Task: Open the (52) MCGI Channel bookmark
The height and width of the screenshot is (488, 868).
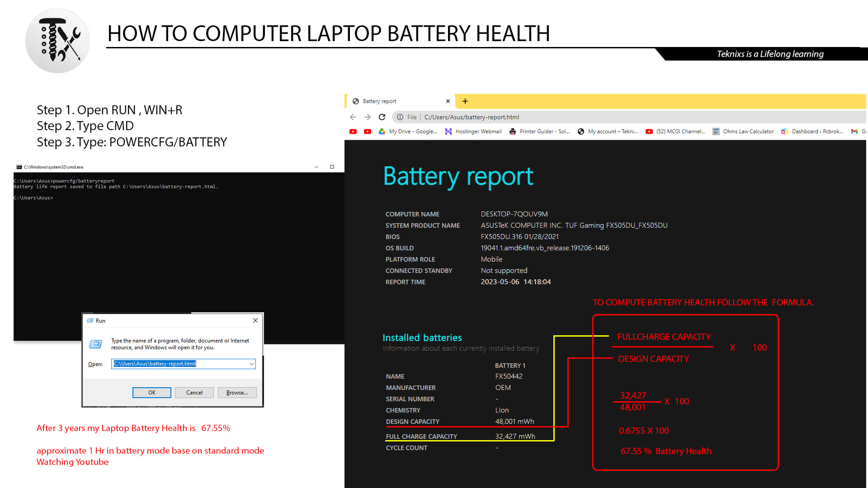Action: 675,131
